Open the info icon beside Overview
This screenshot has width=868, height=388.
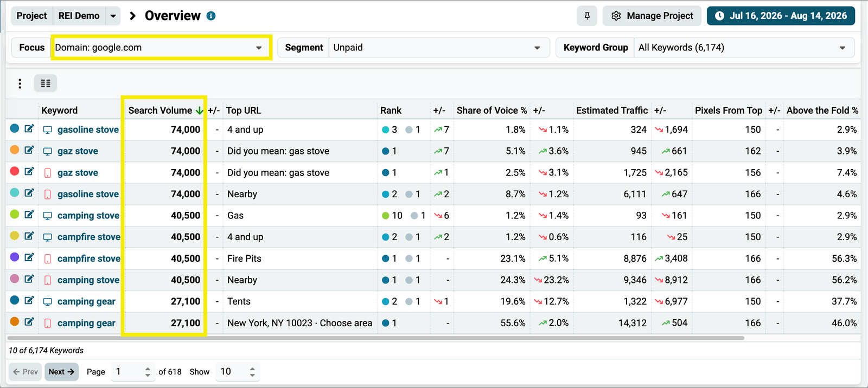[x=211, y=16]
